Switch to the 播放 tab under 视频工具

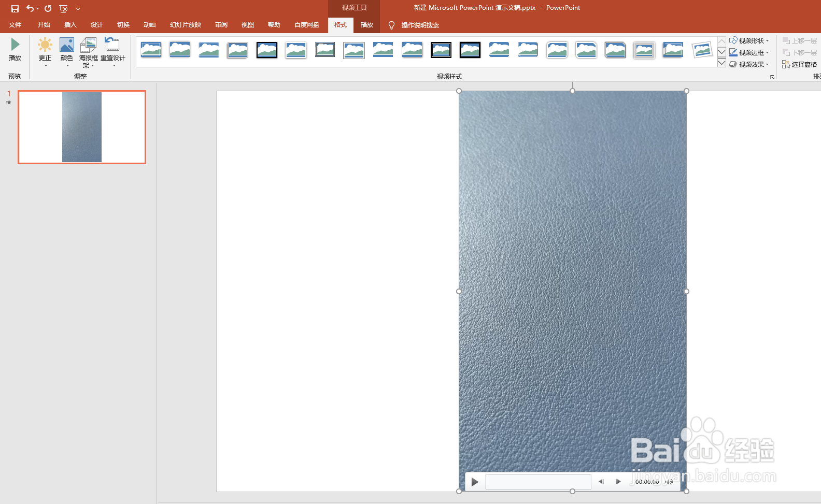367,25
